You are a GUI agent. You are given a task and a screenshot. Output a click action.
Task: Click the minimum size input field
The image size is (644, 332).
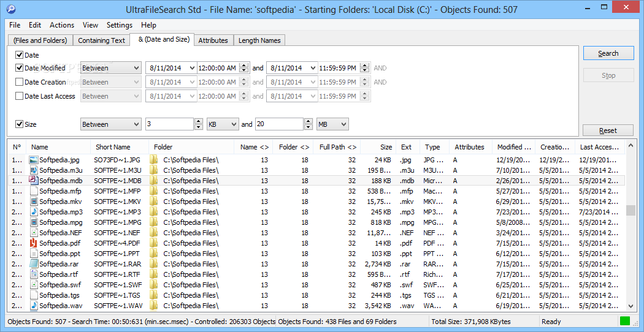[170, 124]
